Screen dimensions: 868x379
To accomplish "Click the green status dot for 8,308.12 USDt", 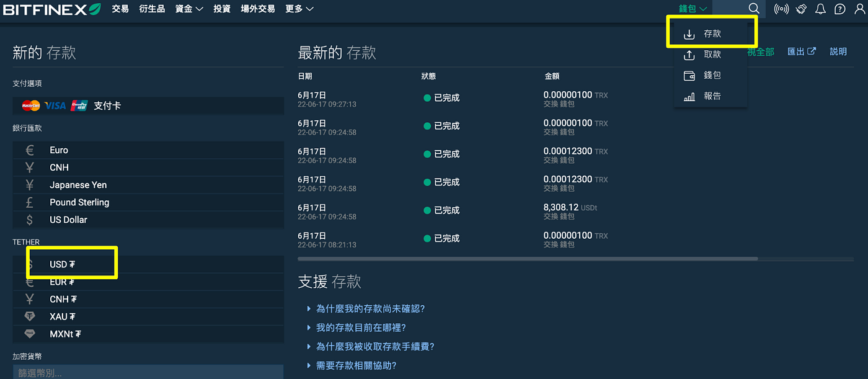I will [427, 210].
